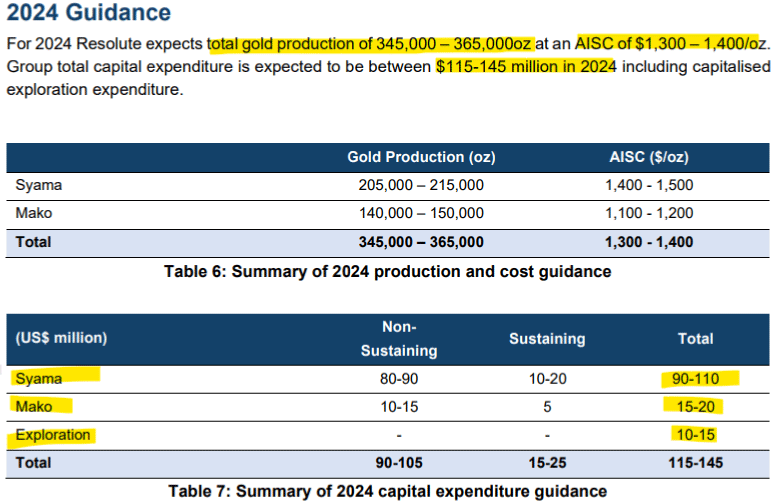Click highlighted '$115-145 million in 2024' text

pos(526,67)
